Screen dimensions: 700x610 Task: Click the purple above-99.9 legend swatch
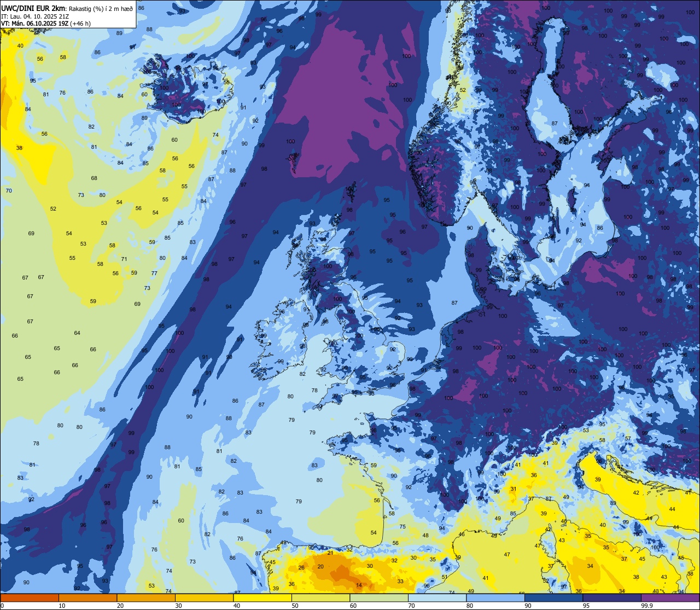coord(670,597)
